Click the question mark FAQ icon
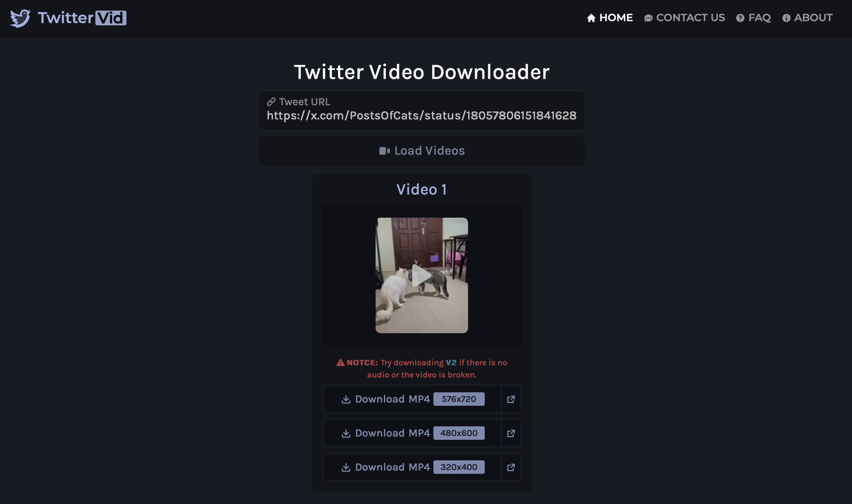Viewport: 852px width, 504px height. pyautogui.click(x=740, y=18)
